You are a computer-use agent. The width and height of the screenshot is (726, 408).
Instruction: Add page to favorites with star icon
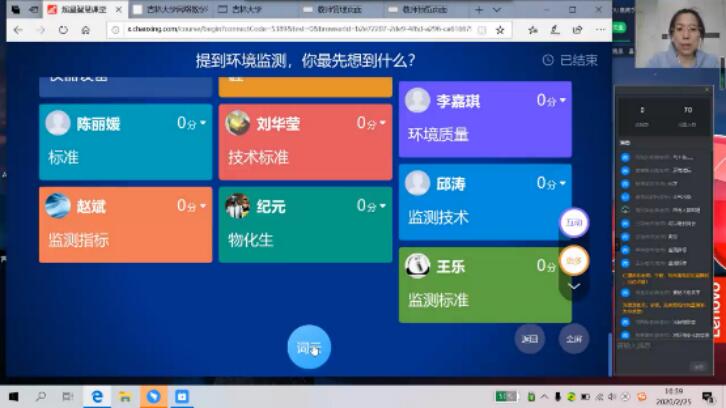pos(500,30)
